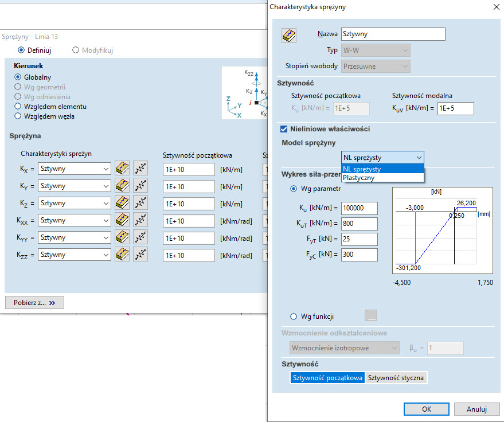The height and width of the screenshot is (422, 504).
Task: Click the Nazwa text field
Action: [x=393, y=34]
